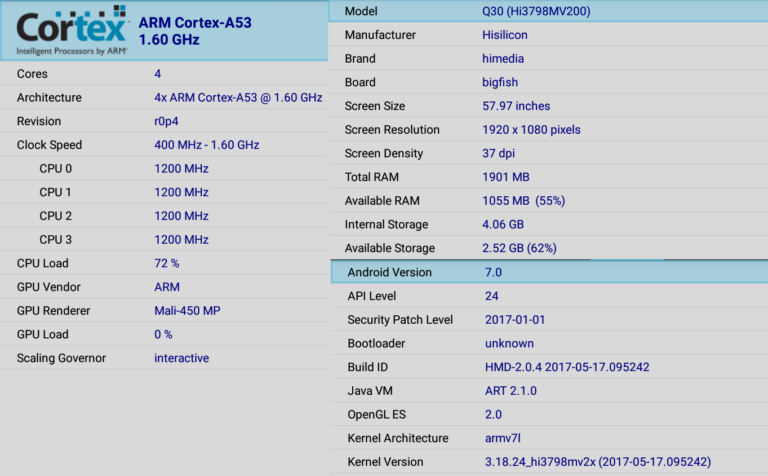Click the Scaling Governor label
The height and width of the screenshot is (476, 768).
click(61, 358)
